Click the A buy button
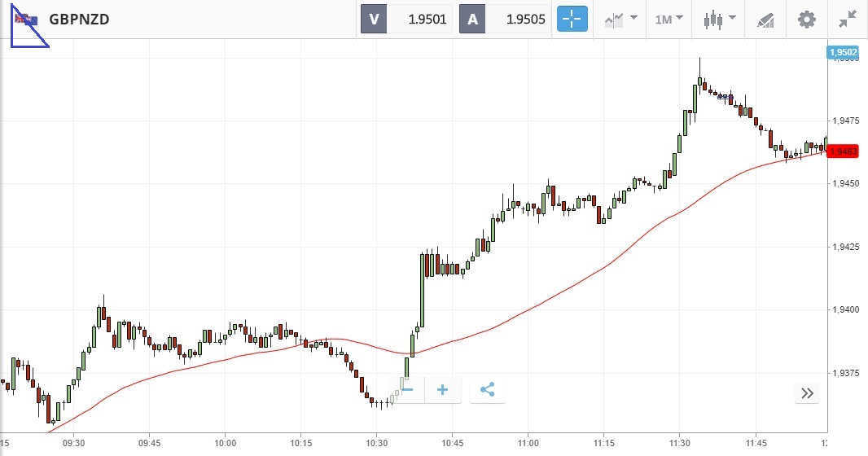This screenshot has width=868, height=456. (472, 20)
